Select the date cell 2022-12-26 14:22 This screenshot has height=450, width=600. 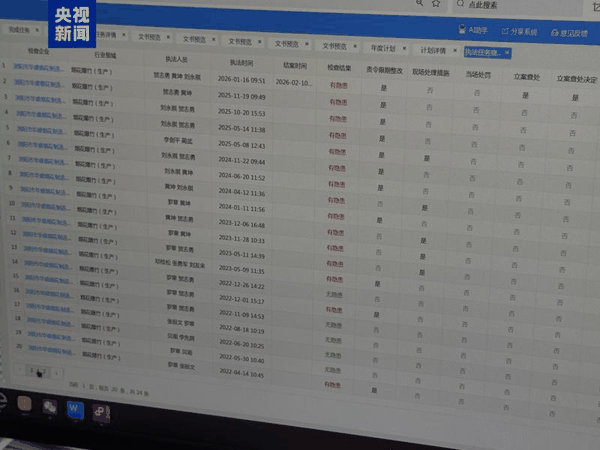click(x=241, y=285)
